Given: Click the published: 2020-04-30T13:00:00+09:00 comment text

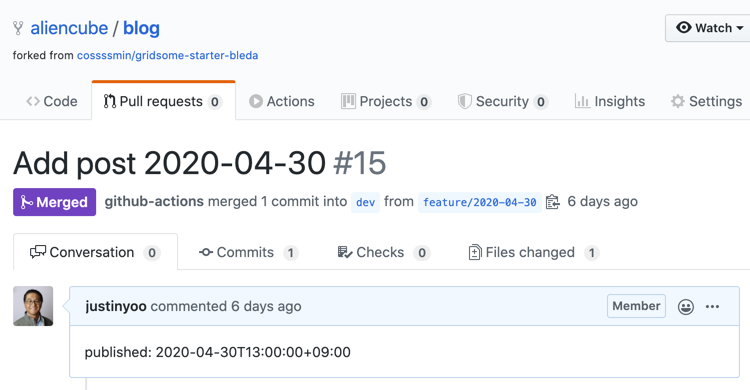Looking at the screenshot, I should click(x=218, y=352).
